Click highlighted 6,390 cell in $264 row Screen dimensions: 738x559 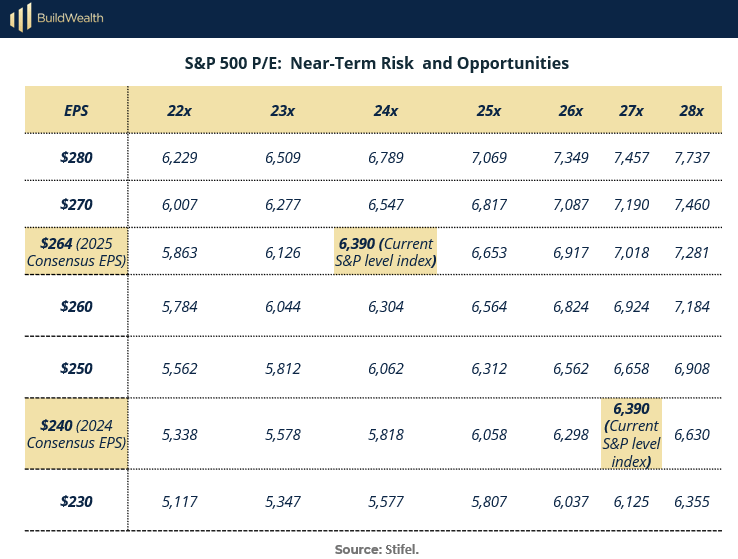click(x=386, y=252)
